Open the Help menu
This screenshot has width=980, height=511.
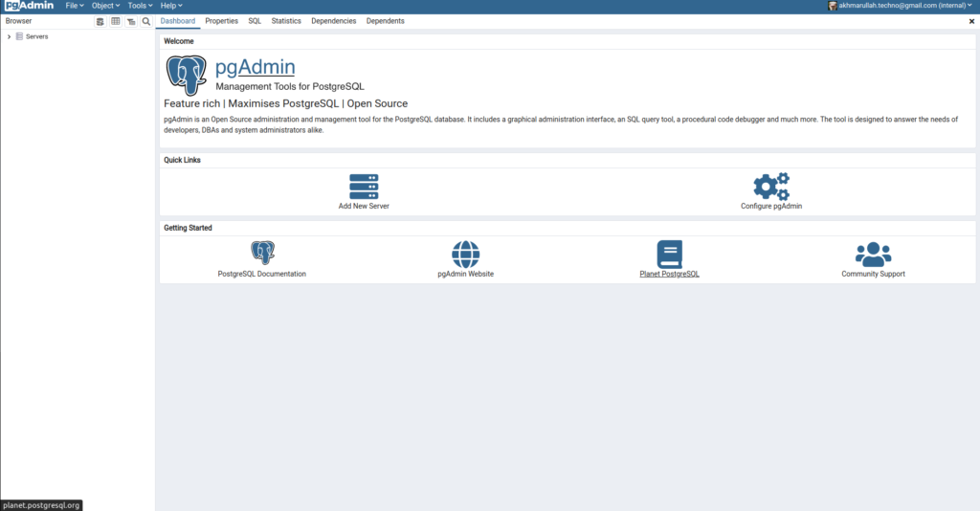(x=171, y=6)
